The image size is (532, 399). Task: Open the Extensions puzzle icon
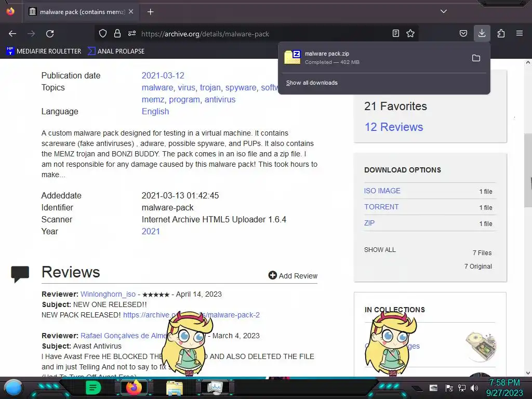[501, 33]
